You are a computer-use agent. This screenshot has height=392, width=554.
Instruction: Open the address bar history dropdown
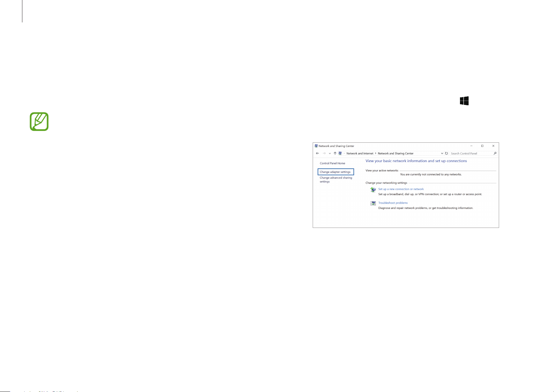(x=442, y=154)
